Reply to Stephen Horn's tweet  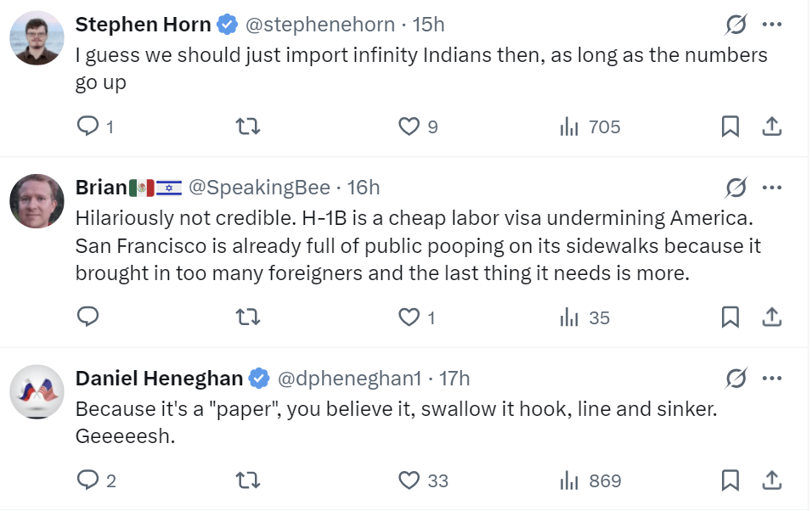pyautogui.click(x=88, y=126)
